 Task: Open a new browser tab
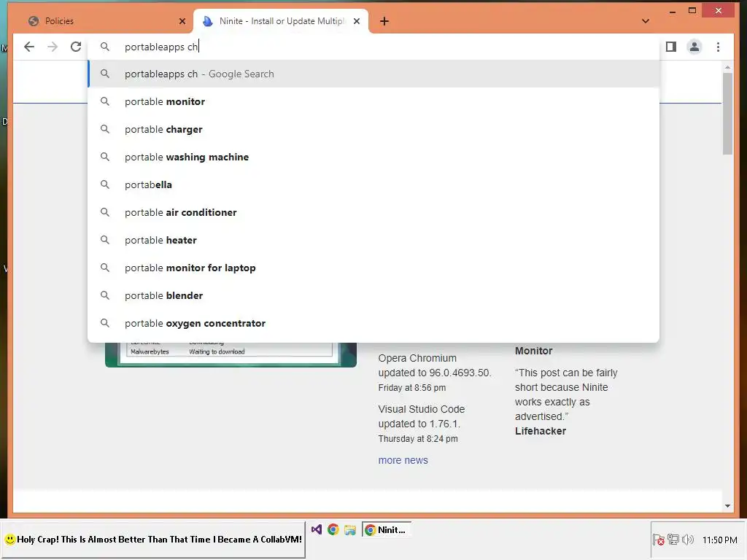[x=384, y=21]
